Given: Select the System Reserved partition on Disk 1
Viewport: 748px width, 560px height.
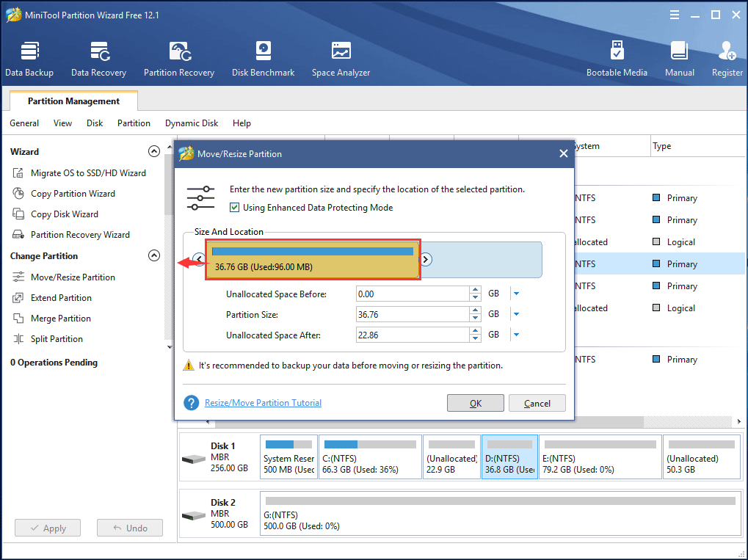Looking at the screenshot, I should pos(288,457).
